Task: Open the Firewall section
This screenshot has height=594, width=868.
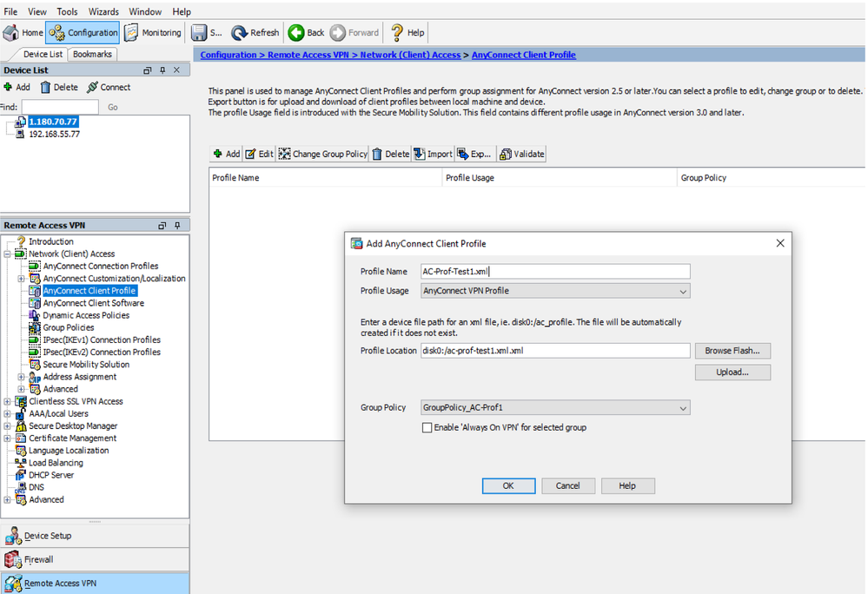Action: (x=95, y=559)
